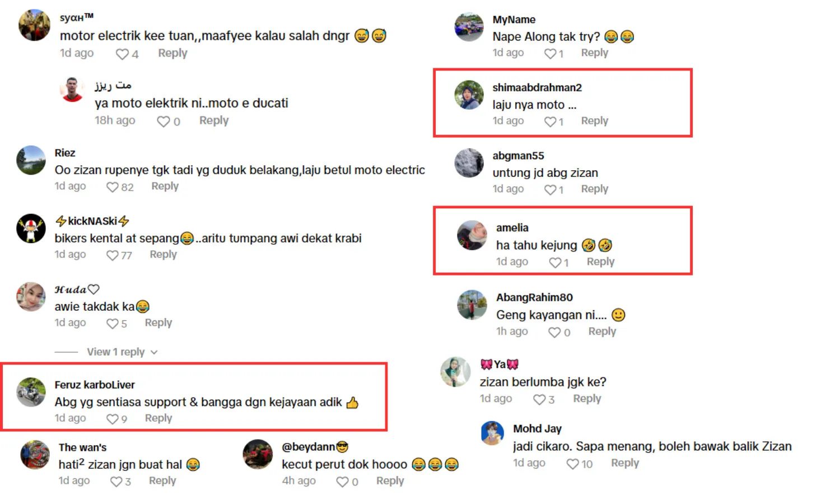
Task: Like shimaabdrahman2's laju nya moto comment
Action: 550,122
